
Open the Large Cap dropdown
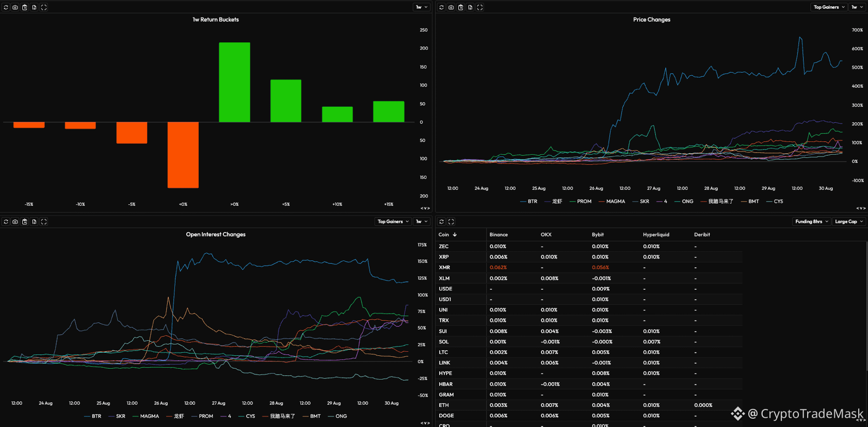click(x=849, y=222)
